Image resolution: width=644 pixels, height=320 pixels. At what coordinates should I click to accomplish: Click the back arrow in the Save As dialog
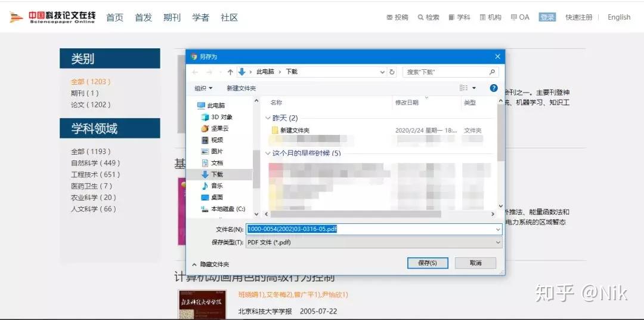coord(195,72)
